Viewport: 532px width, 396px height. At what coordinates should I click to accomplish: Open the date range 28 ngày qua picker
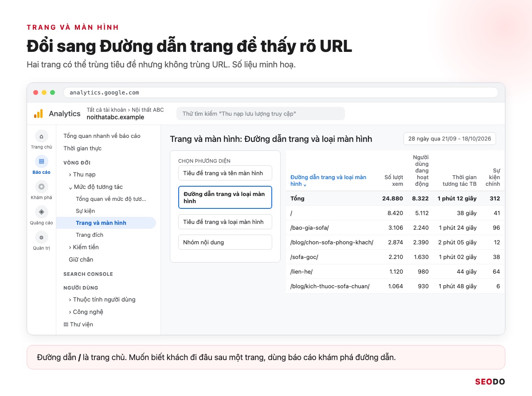coord(450,138)
